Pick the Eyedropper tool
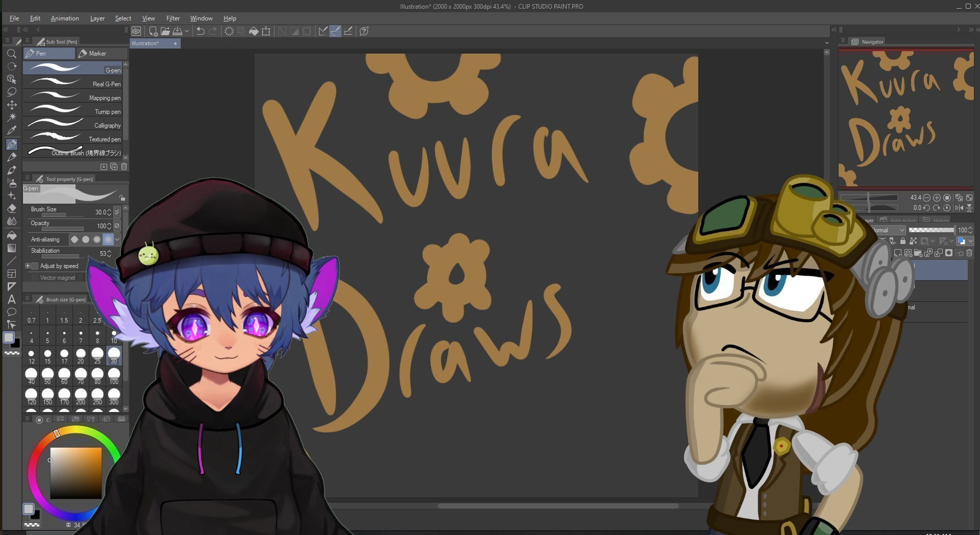The image size is (980, 535). pyautogui.click(x=12, y=130)
